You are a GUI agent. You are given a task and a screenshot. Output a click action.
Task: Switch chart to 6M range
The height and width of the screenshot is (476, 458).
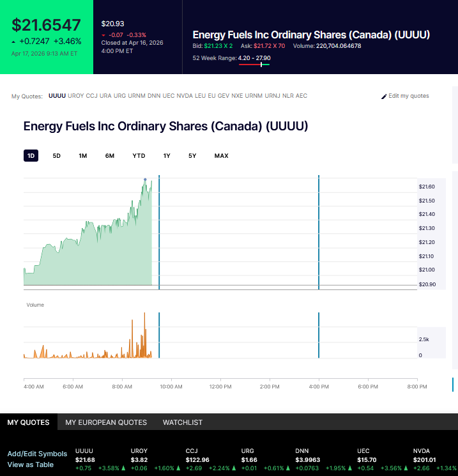(110, 156)
